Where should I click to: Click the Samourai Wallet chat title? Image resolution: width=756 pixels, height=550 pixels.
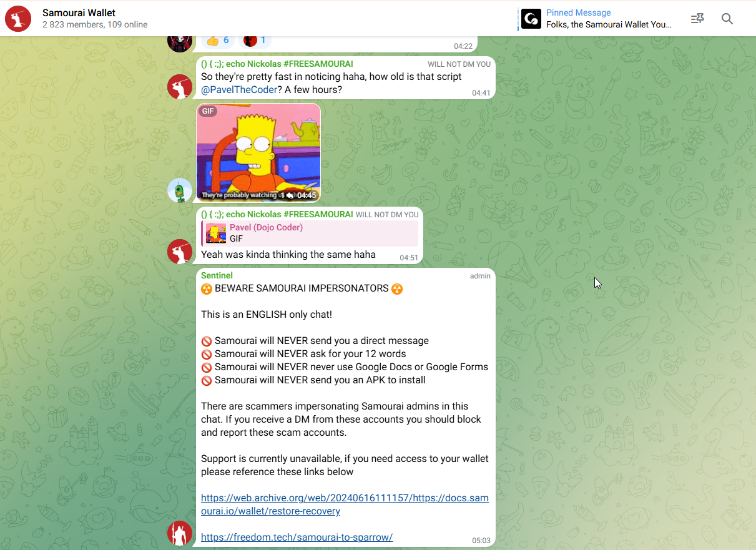click(x=79, y=12)
